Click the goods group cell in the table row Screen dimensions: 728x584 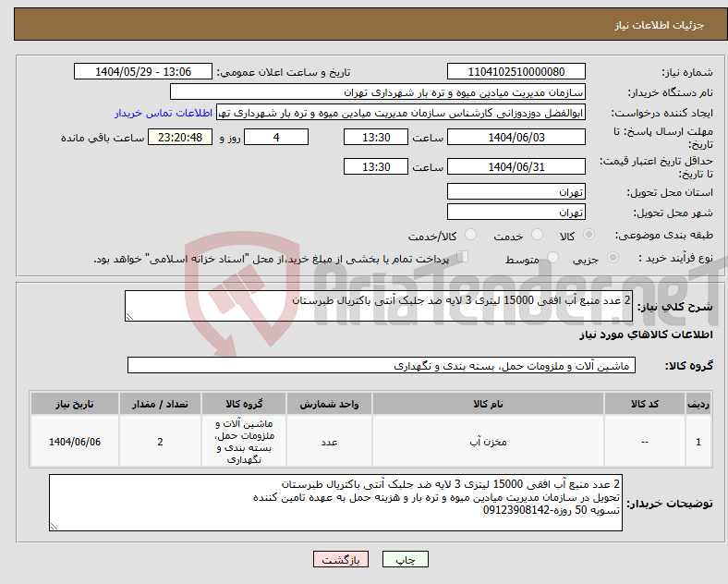click(244, 442)
